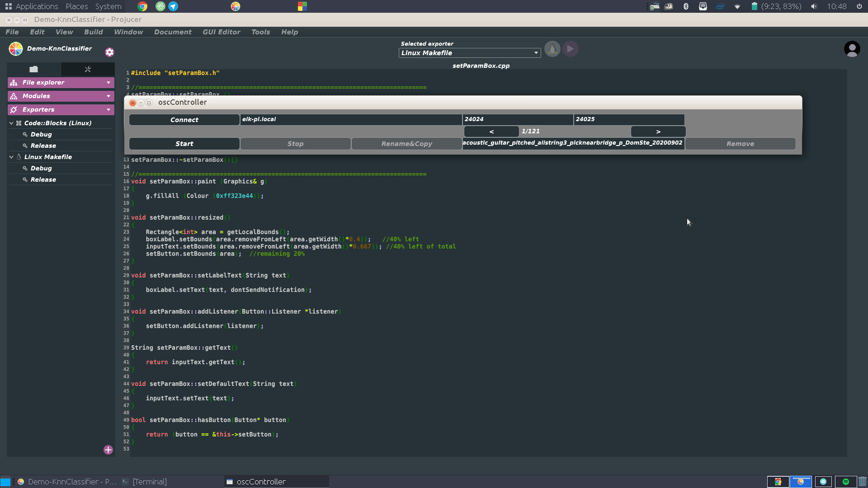This screenshot has width=868, height=488.
Task: Launch Chrome from the top panel
Action: point(142,6)
